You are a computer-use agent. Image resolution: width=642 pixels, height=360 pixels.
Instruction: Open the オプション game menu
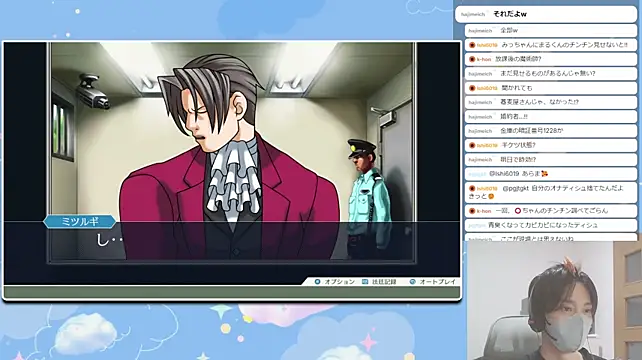[x=335, y=282]
